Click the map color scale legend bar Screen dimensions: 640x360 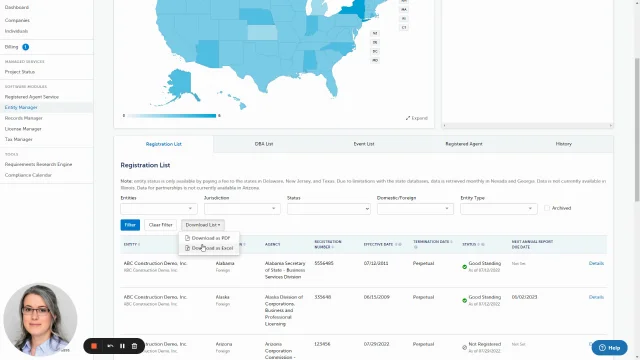(171, 116)
